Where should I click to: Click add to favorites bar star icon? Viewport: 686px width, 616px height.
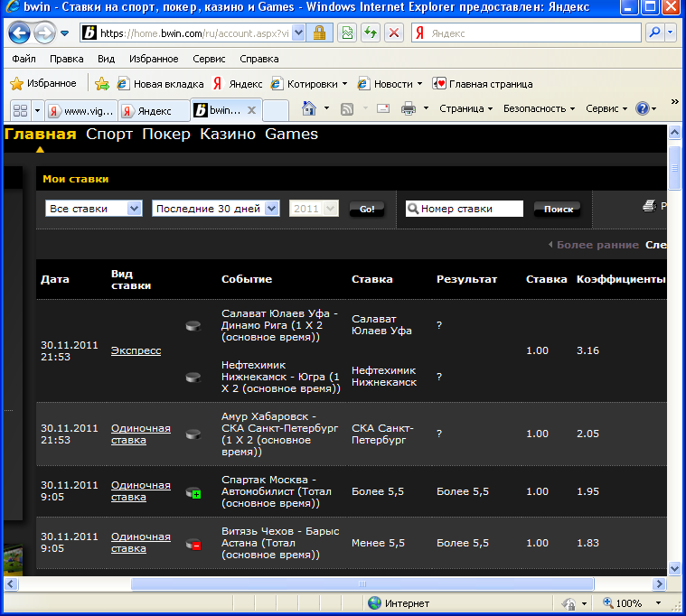102,83
